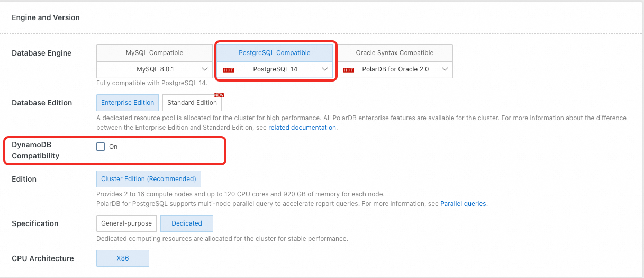Image resolution: width=644 pixels, height=278 pixels.
Task: Switch to the MySQL Compatible engine tab
Action: (x=155, y=53)
